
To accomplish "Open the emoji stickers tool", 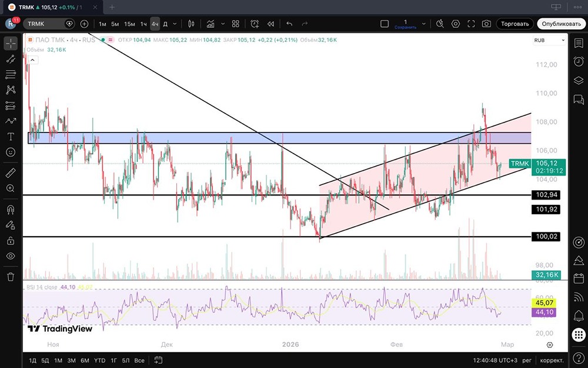I will 11,152.
